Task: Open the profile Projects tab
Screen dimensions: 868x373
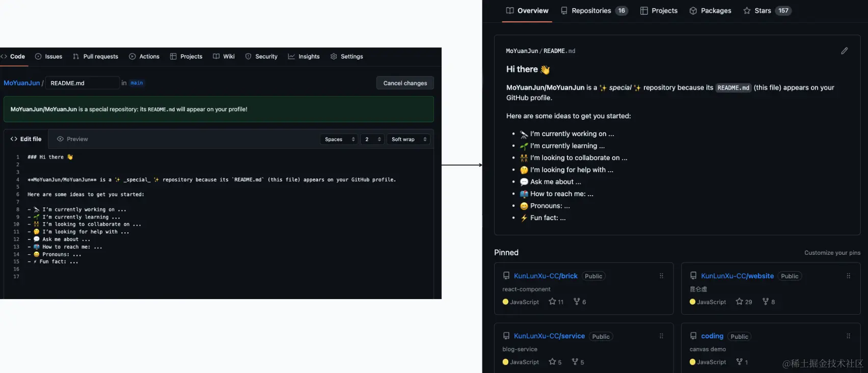Action: [659, 11]
